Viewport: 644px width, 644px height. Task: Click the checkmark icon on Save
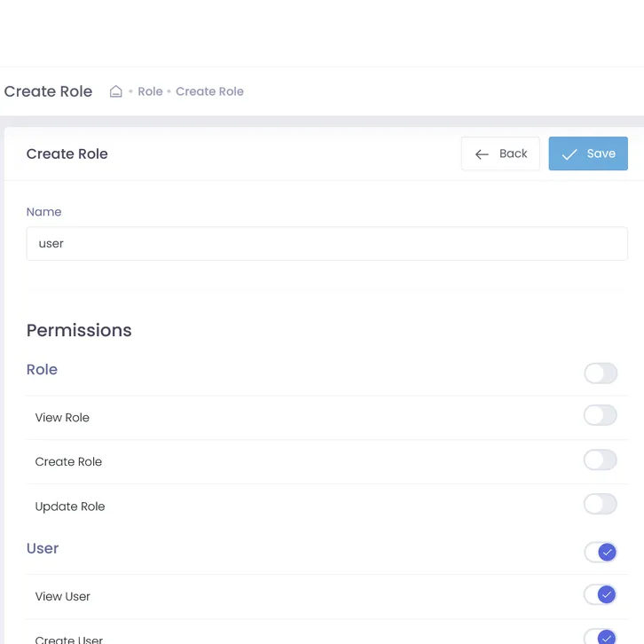coord(569,154)
